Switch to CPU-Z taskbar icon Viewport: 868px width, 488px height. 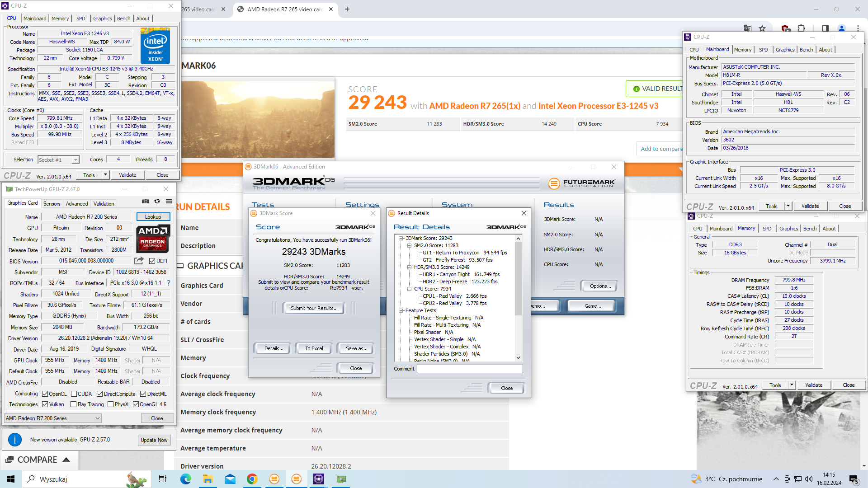click(x=319, y=479)
